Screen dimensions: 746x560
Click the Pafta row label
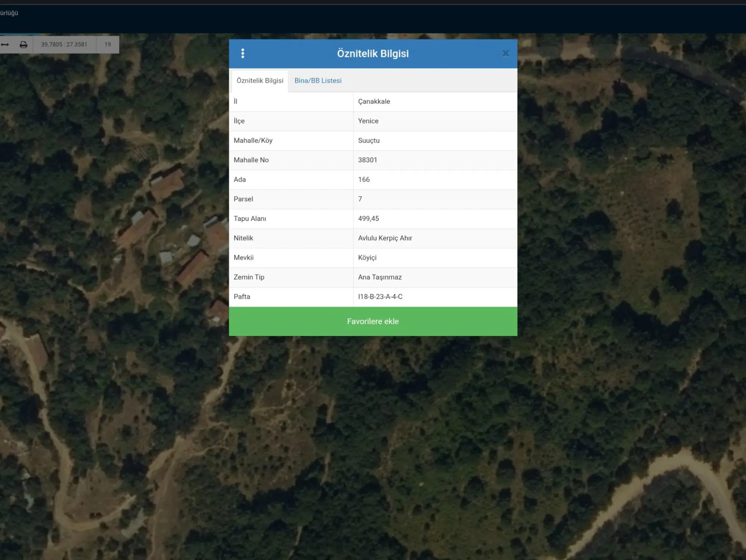[242, 297]
